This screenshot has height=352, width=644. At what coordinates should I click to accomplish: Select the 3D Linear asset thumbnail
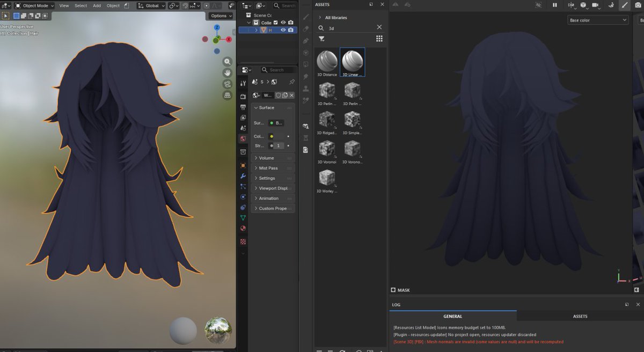click(x=352, y=63)
